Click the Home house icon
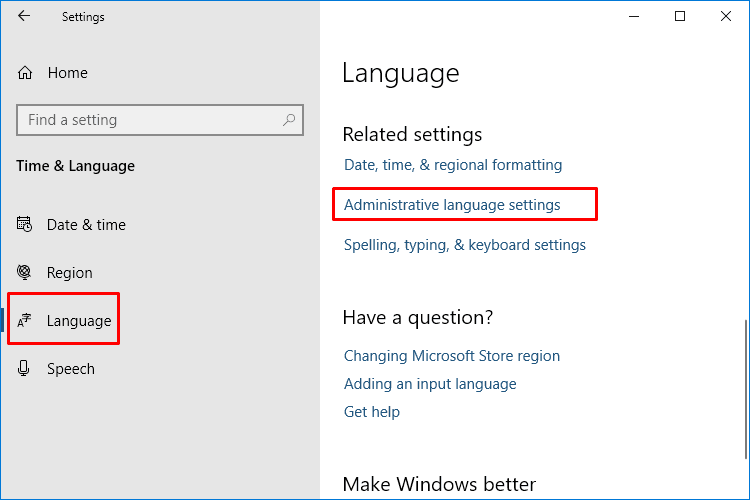750x500 pixels. (25, 73)
